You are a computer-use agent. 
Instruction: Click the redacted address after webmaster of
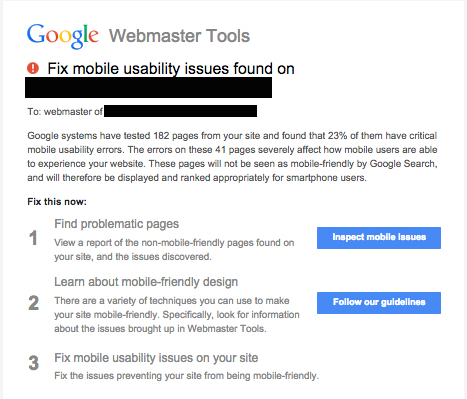pos(180,111)
